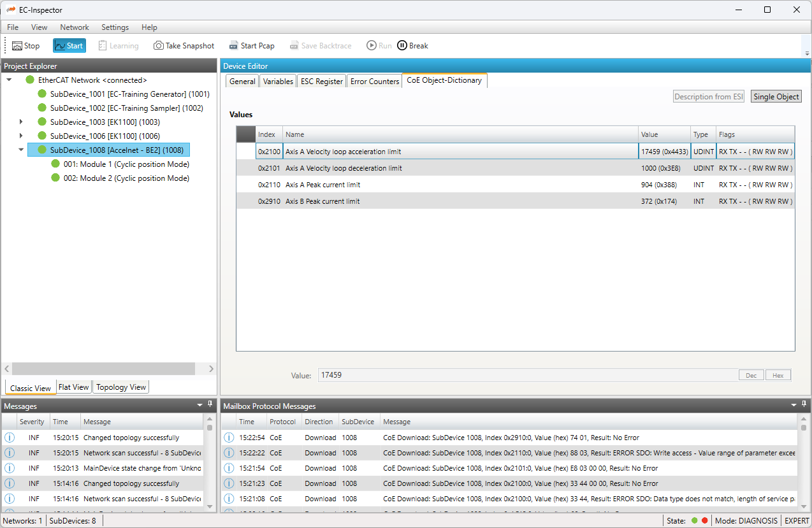The height and width of the screenshot is (528, 812).
Task: Expand the SubDevice_1003 tree node
Action: point(21,122)
